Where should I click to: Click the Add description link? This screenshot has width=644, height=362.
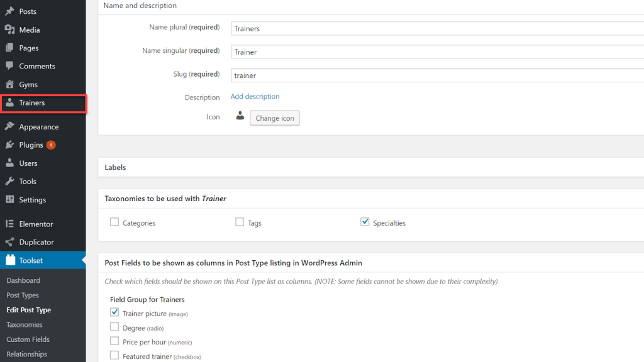coord(255,97)
